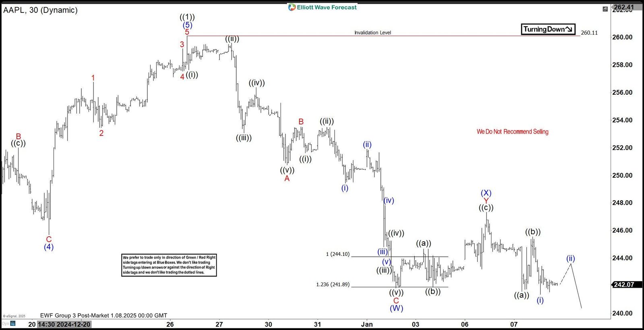Click the trading preference disclaimer box
The image size is (644, 330).
click(169, 265)
